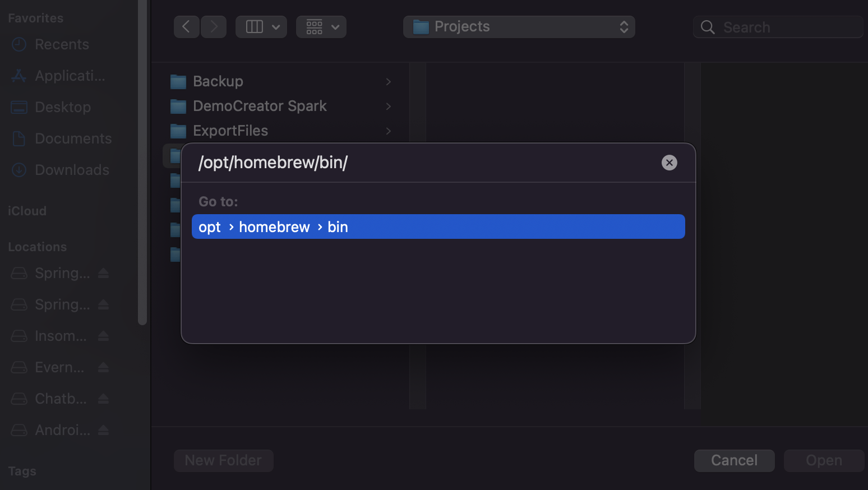868x490 pixels.
Task: Open Recents in the sidebar
Action: 62,44
